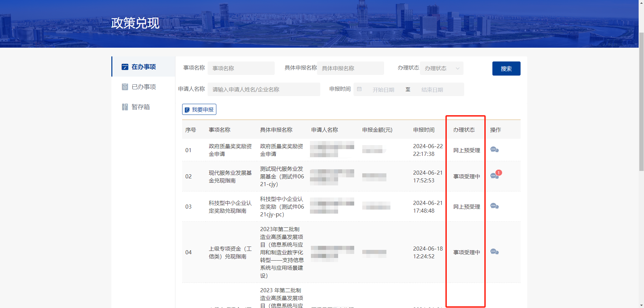Click the calendar-check icon beside 在办事项
644x308 pixels.
coord(125,67)
